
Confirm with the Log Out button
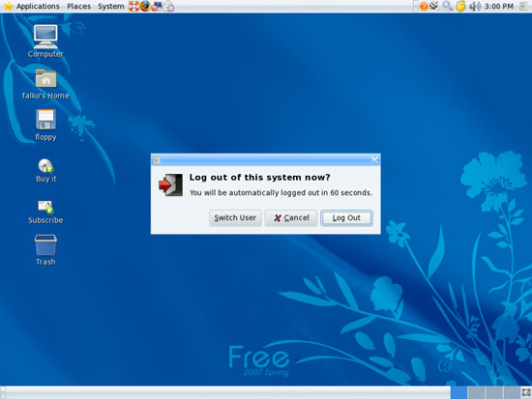[x=346, y=218]
